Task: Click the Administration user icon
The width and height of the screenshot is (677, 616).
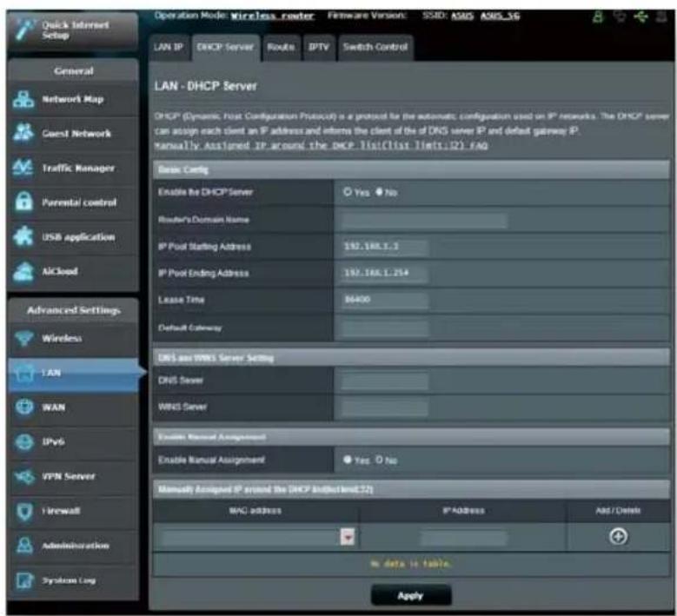Action: click(24, 546)
